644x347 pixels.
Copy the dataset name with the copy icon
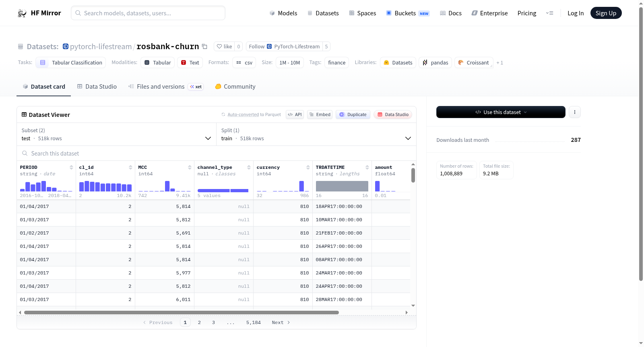[x=204, y=46]
